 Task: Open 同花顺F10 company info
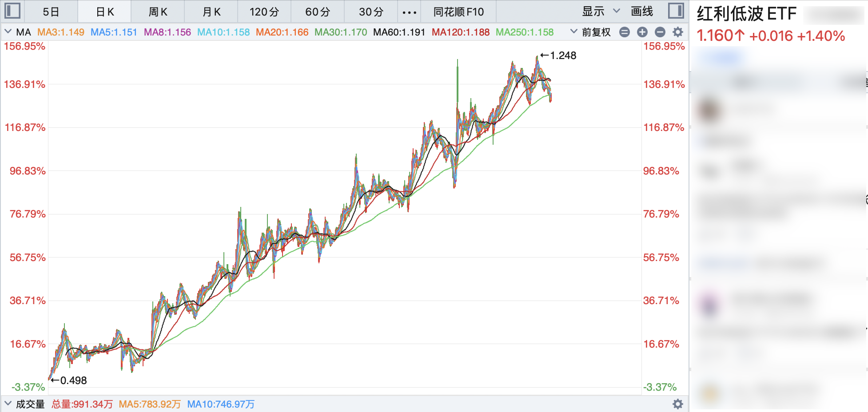[x=458, y=12]
